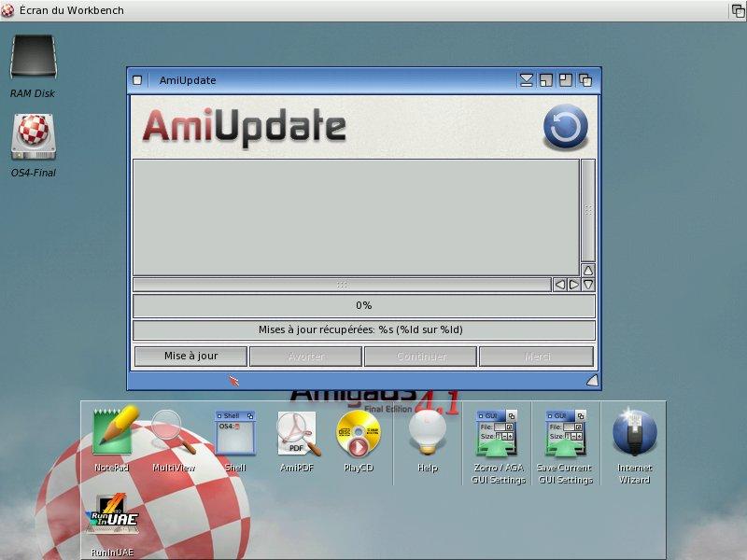Click the Avorter button

tap(306, 357)
